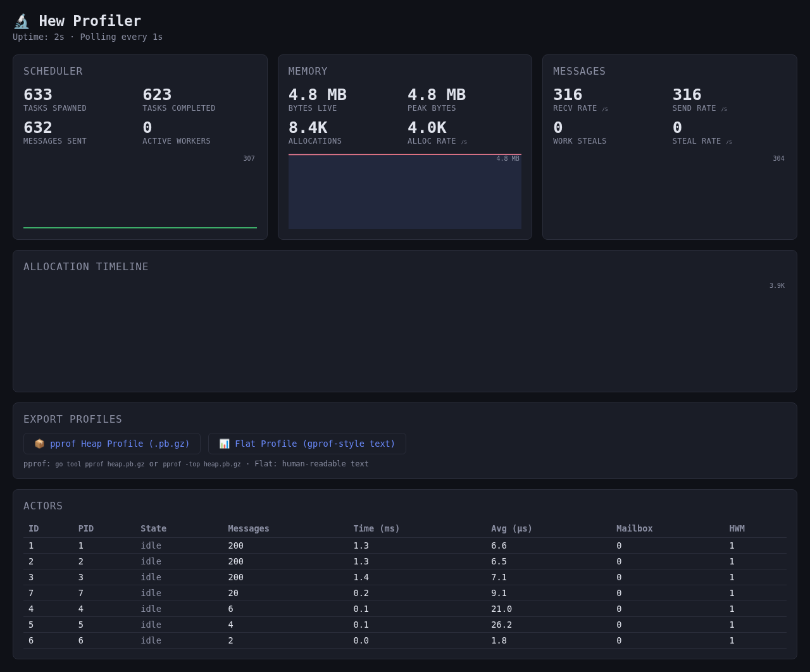Click the 3.9K timeline axis label

click(x=776, y=286)
